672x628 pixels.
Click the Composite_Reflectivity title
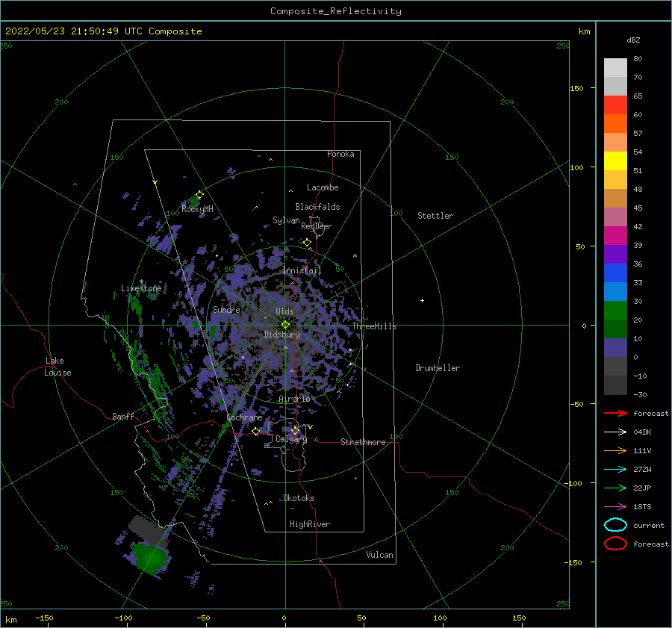[x=336, y=11]
